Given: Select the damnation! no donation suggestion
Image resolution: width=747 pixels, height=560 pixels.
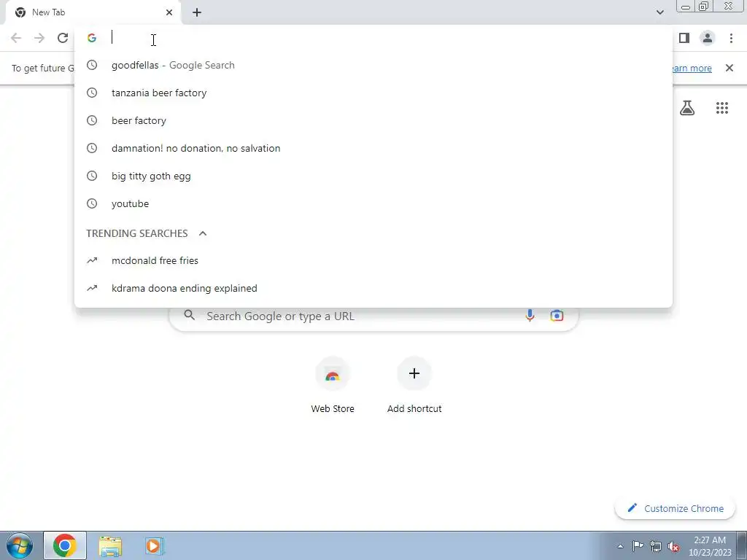Looking at the screenshot, I should coord(373,148).
